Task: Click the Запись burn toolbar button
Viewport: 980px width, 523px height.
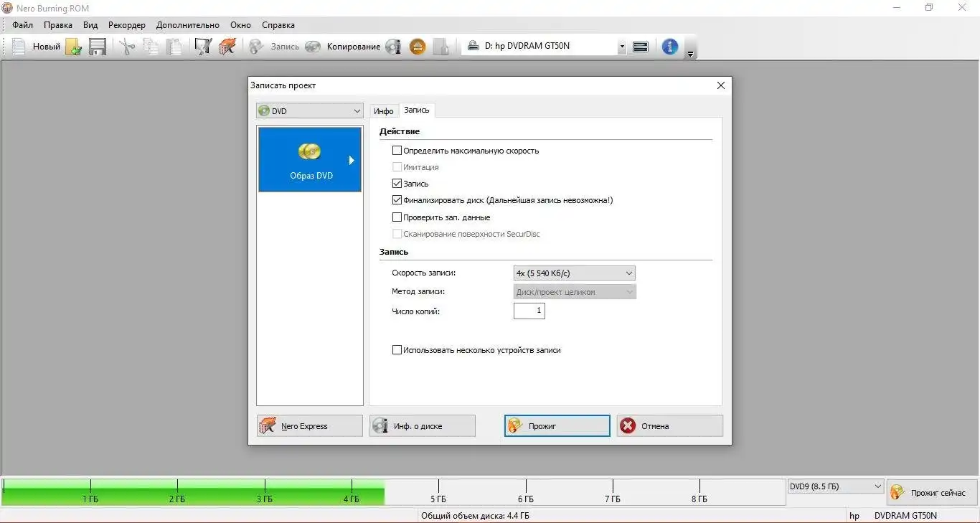Action: pyautogui.click(x=274, y=47)
